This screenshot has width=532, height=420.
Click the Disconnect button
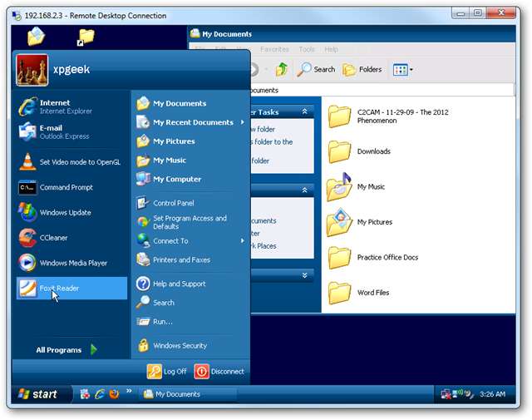[x=219, y=372]
